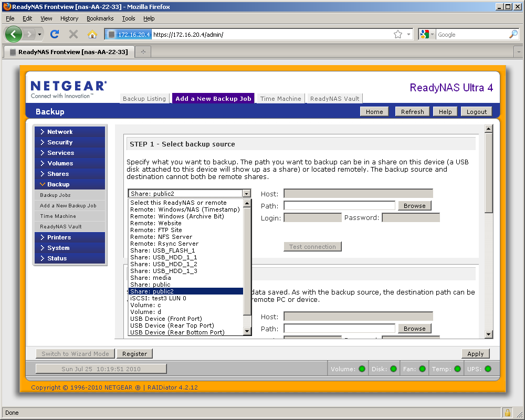The width and height of the screenshot is (525, 420).
Task: Expand the Volumes sidebar section
Action: 70,163
